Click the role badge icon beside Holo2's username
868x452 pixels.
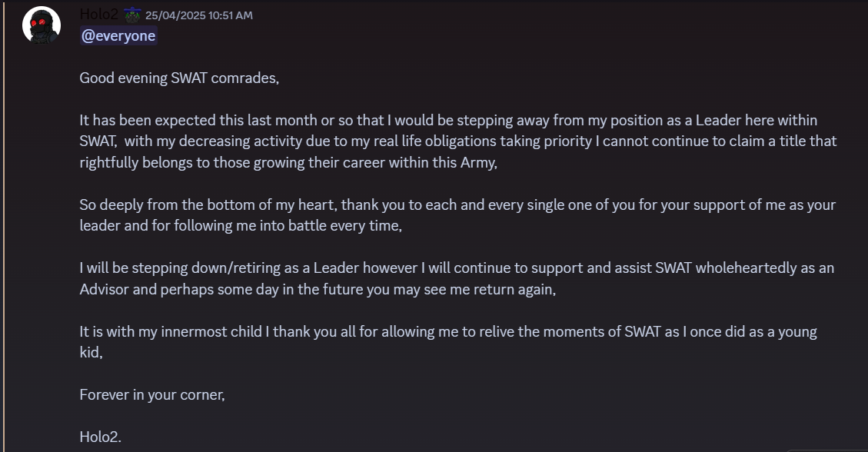tap(132, 15)
